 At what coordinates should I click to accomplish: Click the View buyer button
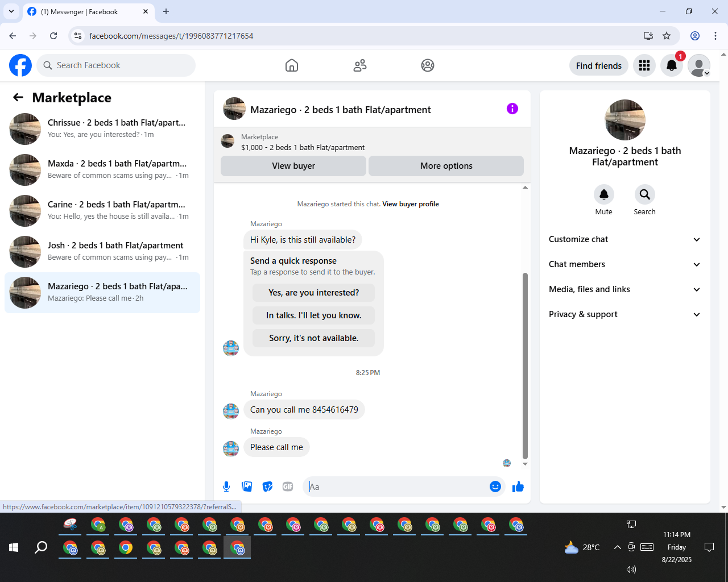tap(293, 166)
